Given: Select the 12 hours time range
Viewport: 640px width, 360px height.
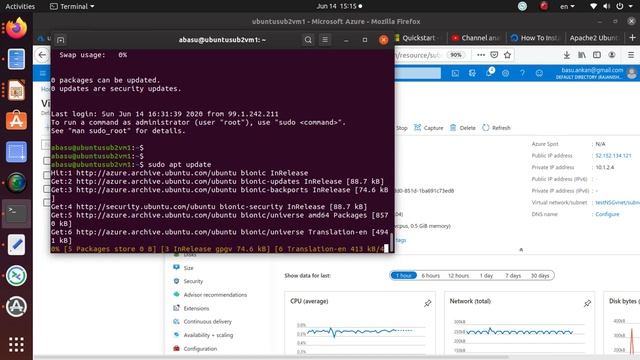Looking at the screenshot, I should click(458, 276).
